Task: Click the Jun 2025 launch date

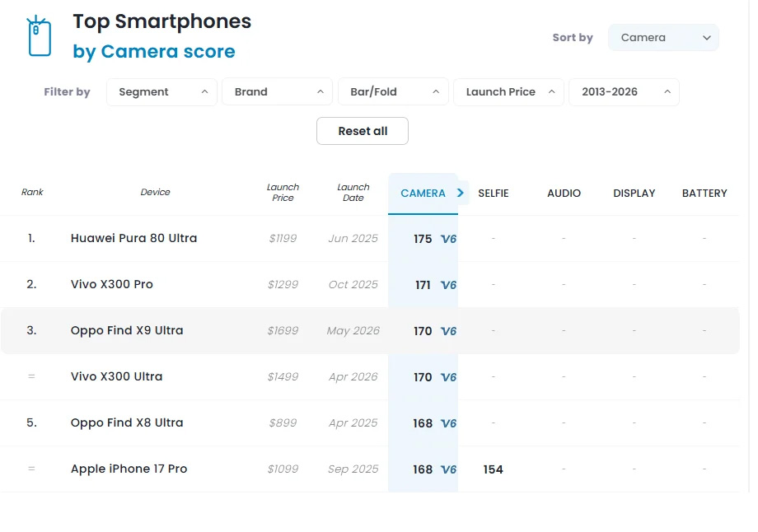Action: point(353,238)
